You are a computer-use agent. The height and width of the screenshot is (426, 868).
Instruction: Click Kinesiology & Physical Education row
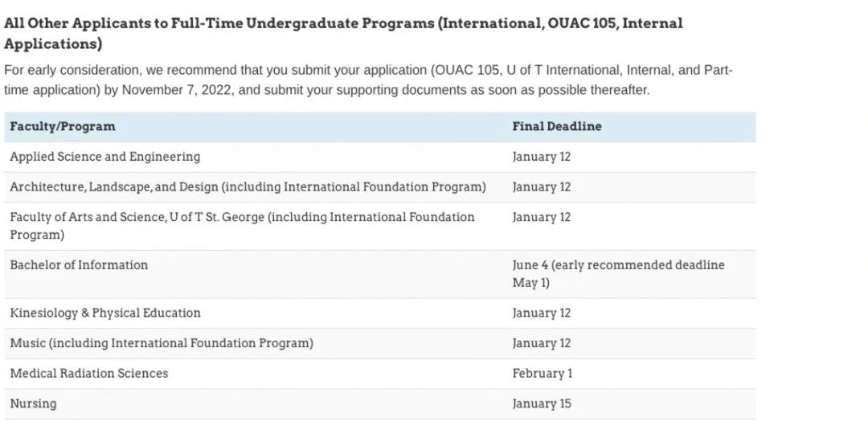[x=105, y=313]
